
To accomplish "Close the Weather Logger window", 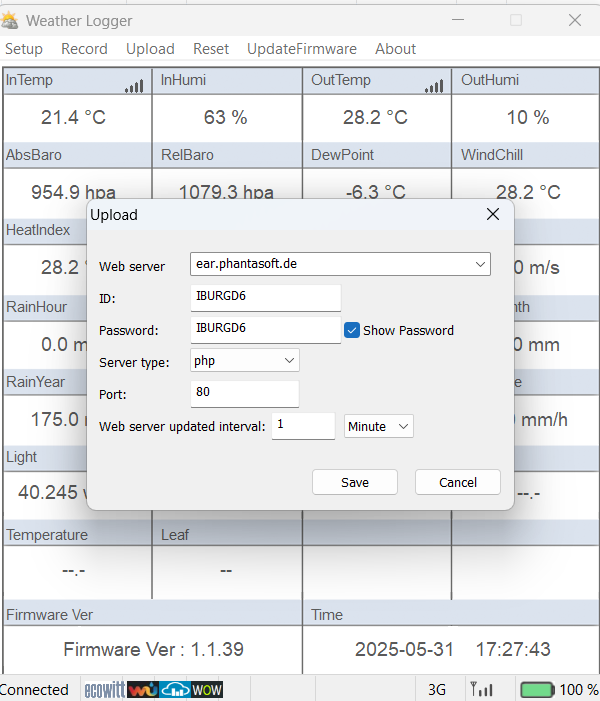I will click(x=575, y=20).
